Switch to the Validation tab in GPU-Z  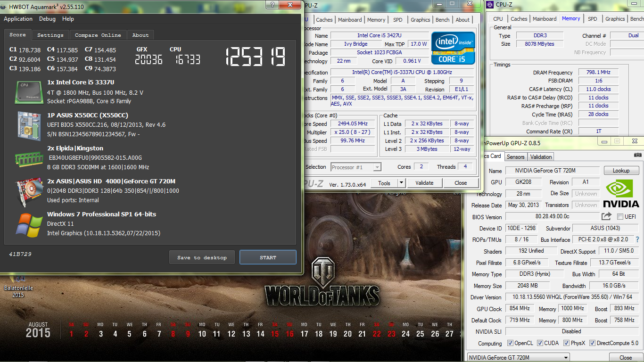click(x=541, y=157)
